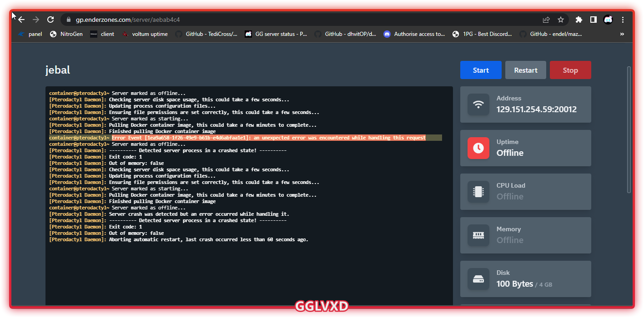
Task: Click the memory icon on the Memory card
Action: [478, 235]
